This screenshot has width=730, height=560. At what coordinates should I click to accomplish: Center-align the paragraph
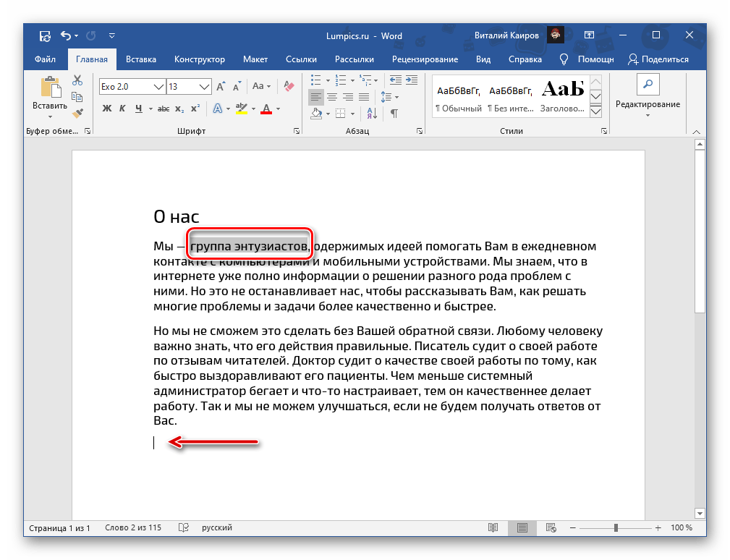click(x=332, y=97)
